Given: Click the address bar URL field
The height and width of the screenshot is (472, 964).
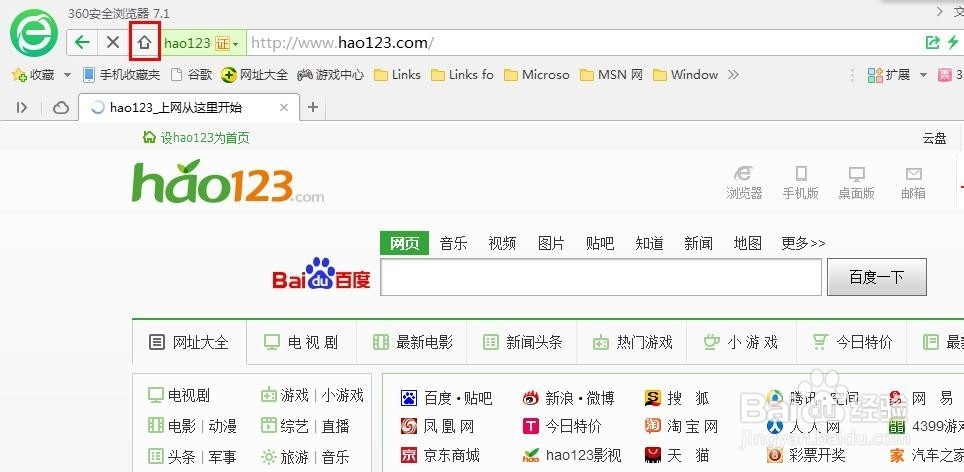Looking at the screenshot, I should [x=584, y=43].
